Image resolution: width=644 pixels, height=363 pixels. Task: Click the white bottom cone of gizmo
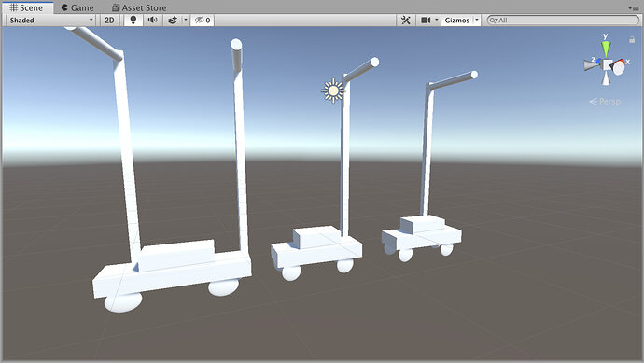(607, 78)
